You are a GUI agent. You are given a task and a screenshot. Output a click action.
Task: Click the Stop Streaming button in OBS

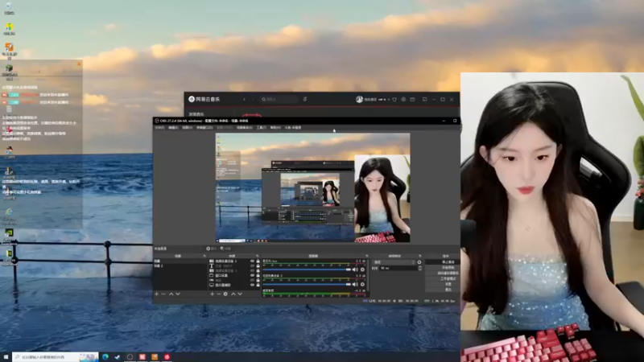click(x=443, y=262)
